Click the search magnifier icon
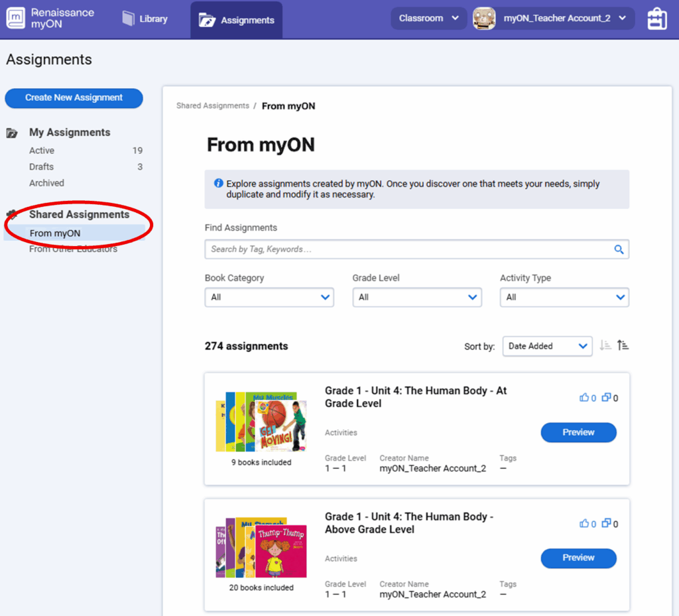679x616 pixels. tap(619, 249)
